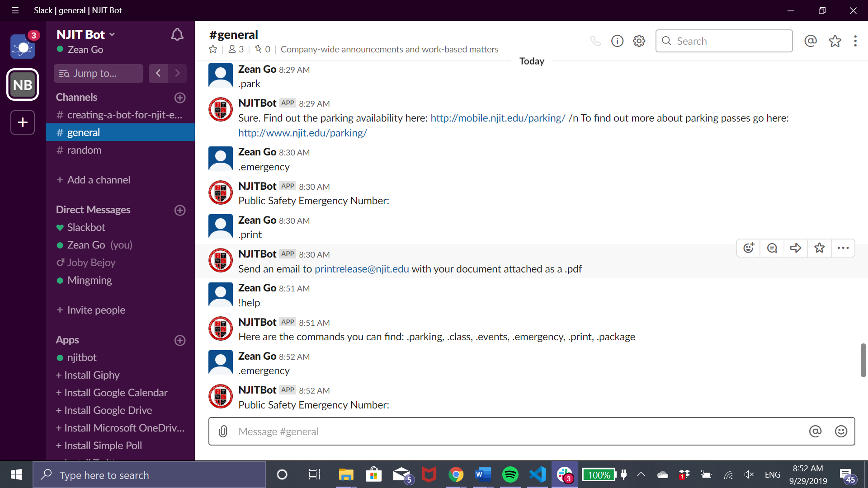868x488 pixels.
Task: Open the three-dot more items menu
Action: coord(855,41)
